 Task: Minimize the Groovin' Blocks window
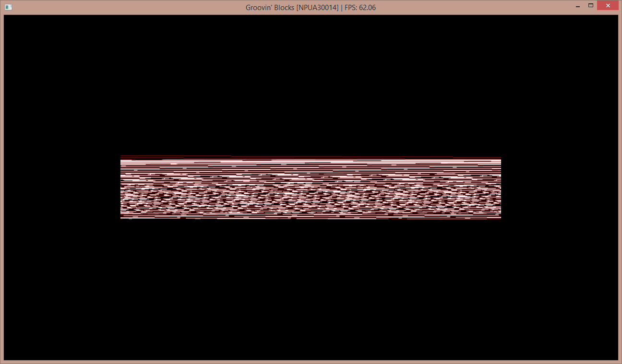577,6
